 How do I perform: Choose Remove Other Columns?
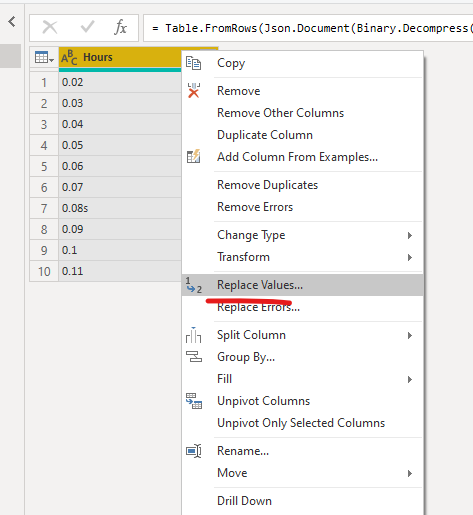[303, 113]
